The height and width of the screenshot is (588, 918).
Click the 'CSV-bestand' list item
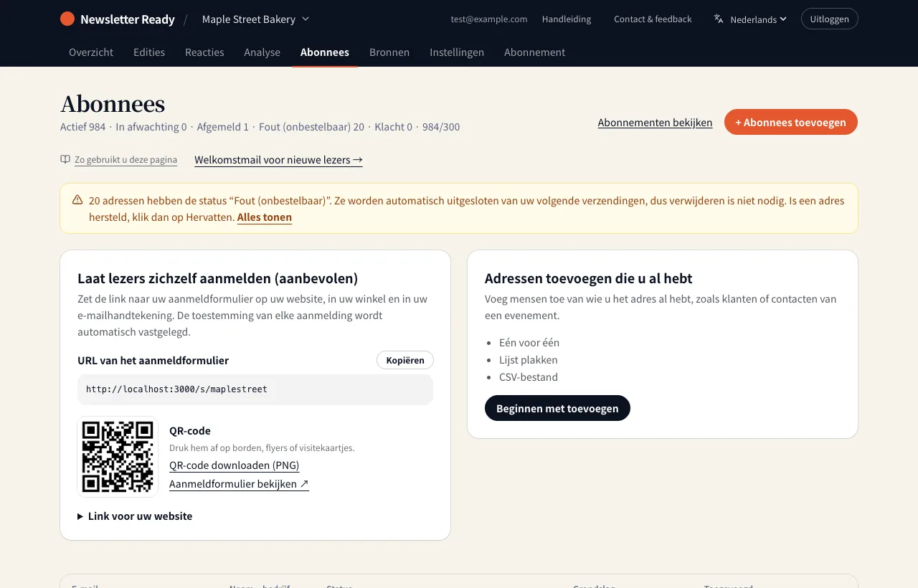coord(529,377)
